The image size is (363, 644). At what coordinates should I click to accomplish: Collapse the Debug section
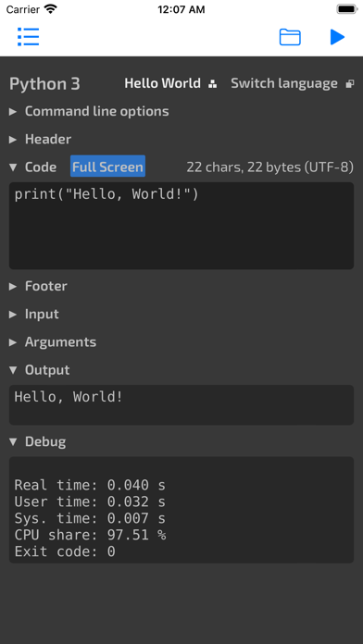[x=37, y=441]
